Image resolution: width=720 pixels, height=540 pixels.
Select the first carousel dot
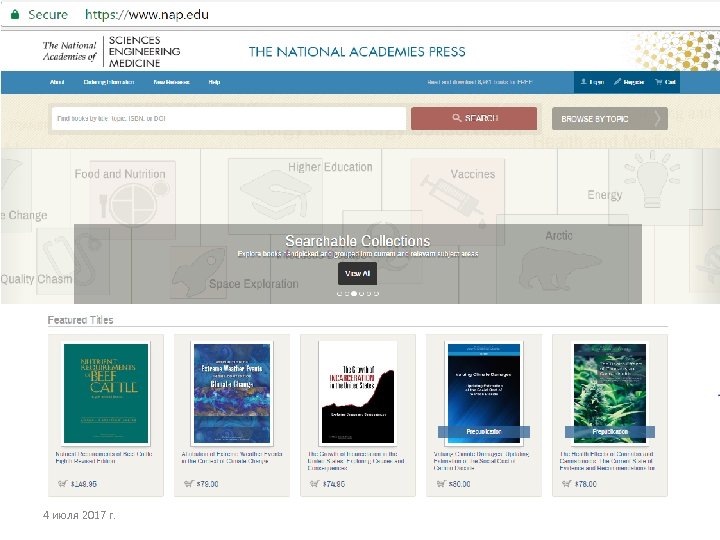pyautogui.click(x=339, y=294)
